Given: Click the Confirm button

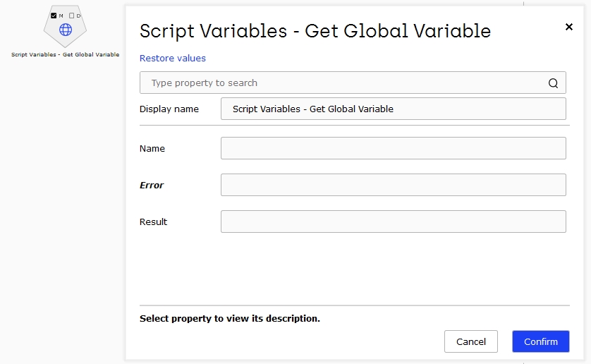Looking at the screenshot, I should point(540,341).
